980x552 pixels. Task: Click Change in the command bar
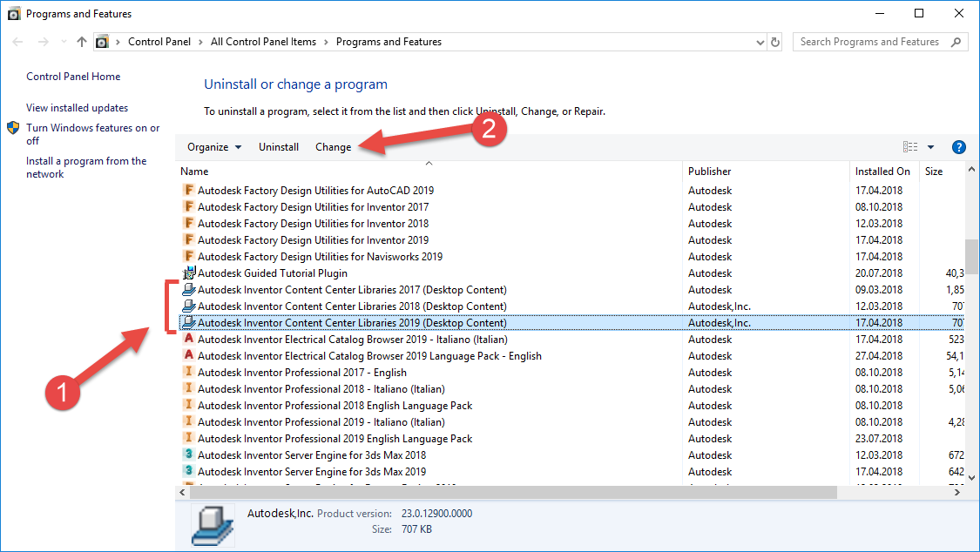[333, 146]
